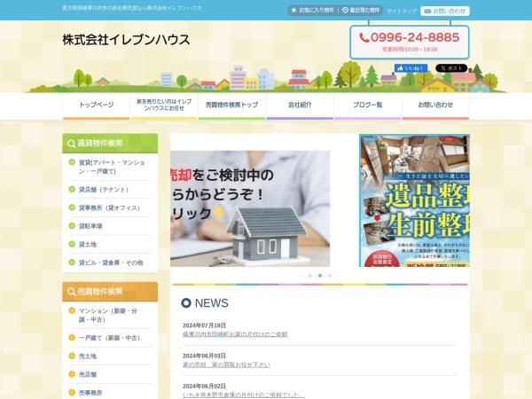Click the envelope icon in the contact button
The width and height of the screenshot is (532, 399).
point(427,12)
